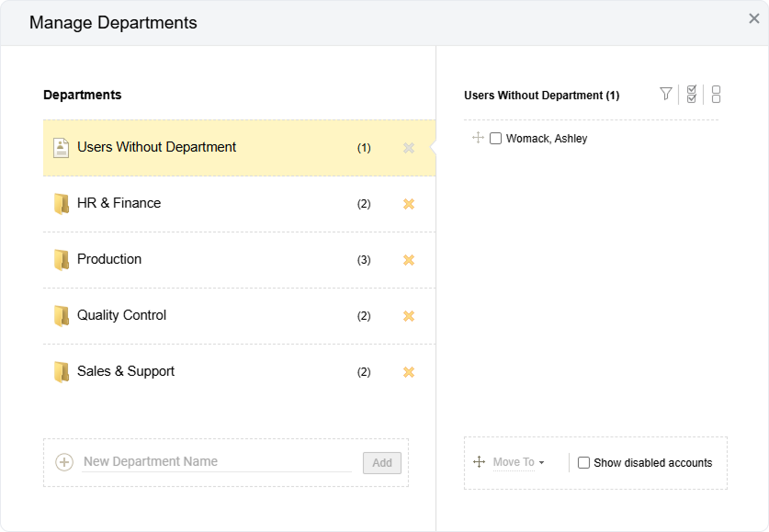Delete the Sales & Support department

(408, 371)
